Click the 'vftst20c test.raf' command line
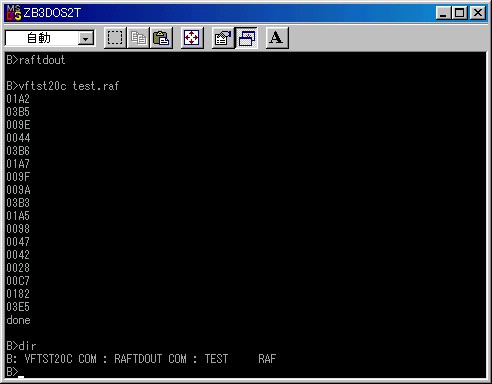492x384 pixels. click(69, 86)
